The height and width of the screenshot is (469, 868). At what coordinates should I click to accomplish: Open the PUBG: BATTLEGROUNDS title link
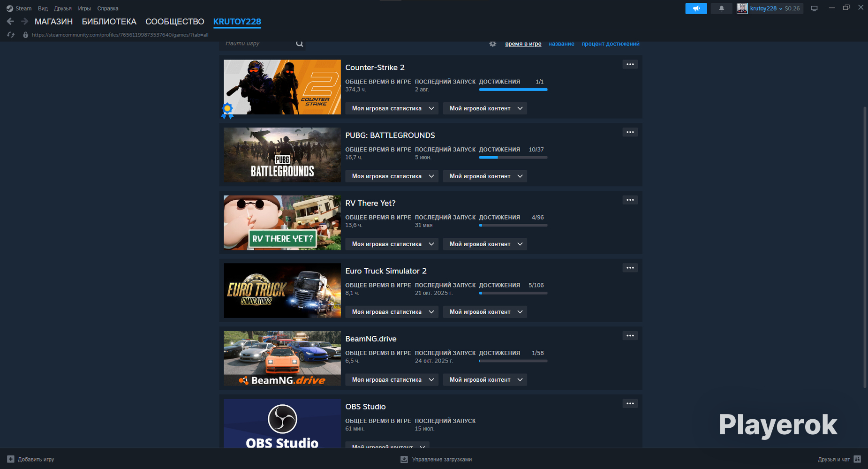(390, 136)
